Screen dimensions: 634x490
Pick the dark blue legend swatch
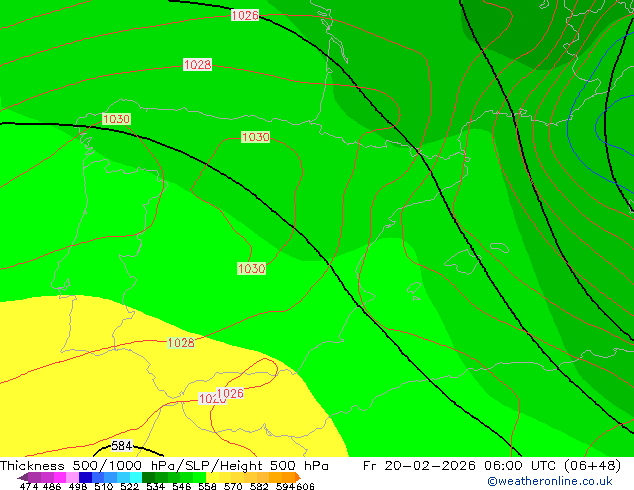85,477
